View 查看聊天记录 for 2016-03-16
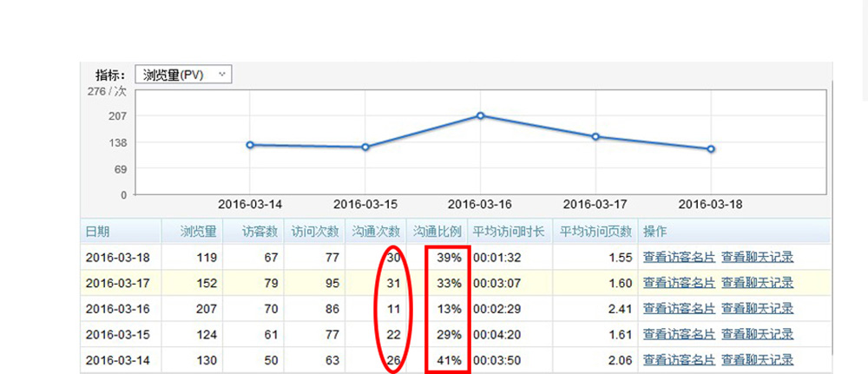This screenshot has width=868, height=374. pyautogui.click(x=757, y=309)
